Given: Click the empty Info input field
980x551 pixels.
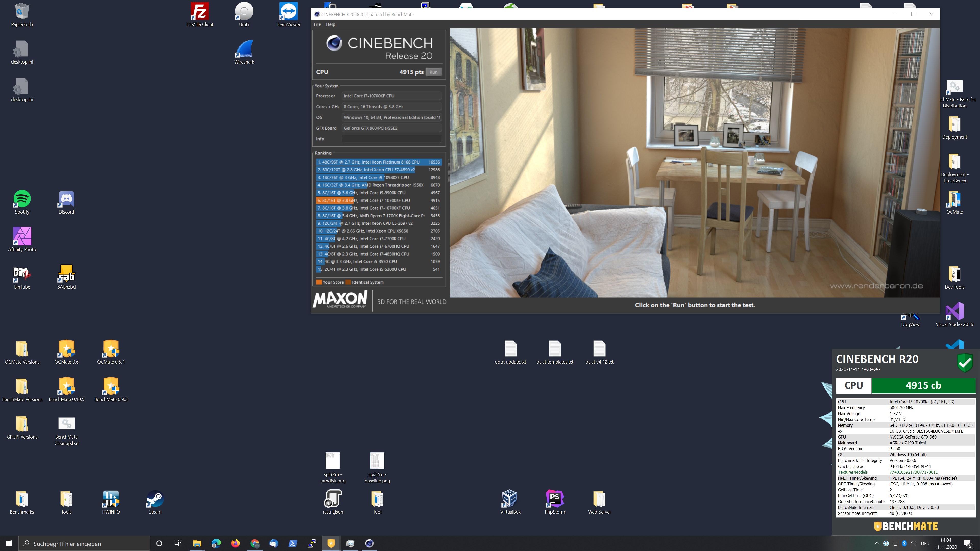Looking at the screenshot, I should [391, 139].
